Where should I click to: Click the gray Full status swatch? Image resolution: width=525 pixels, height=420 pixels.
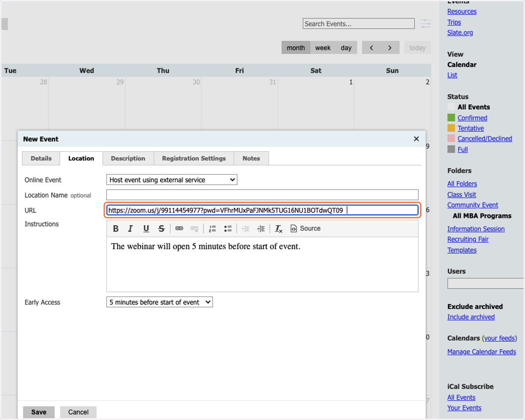point(451,149)
